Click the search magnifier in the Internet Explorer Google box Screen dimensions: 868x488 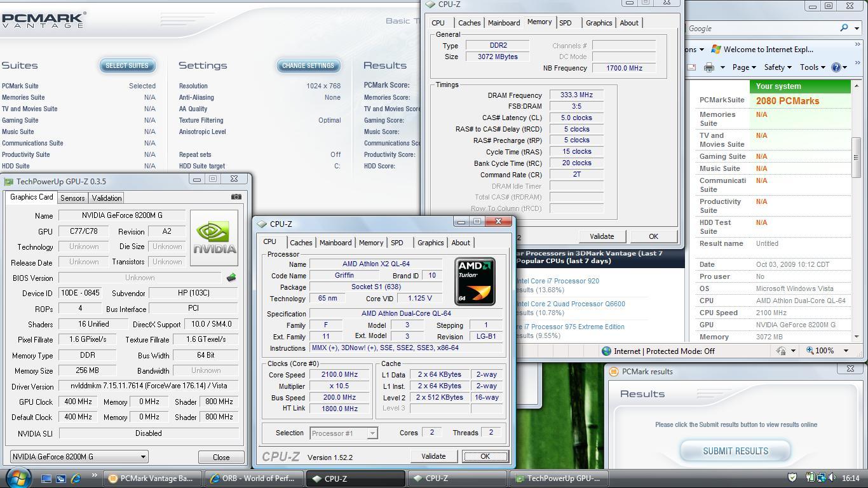[x=844, y=28]
